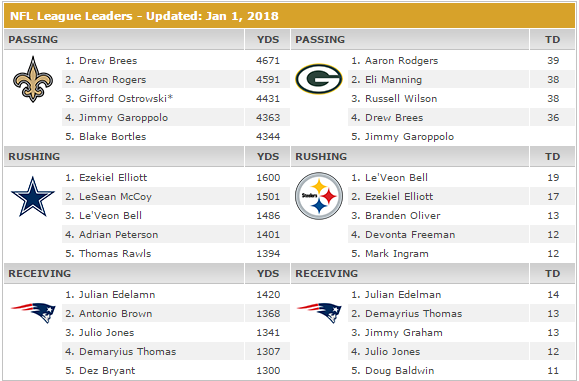The width and height of the screenshot is (579, 381).
Task: Click the Dallas Cowboys star logo
Action: click(33, 196)
